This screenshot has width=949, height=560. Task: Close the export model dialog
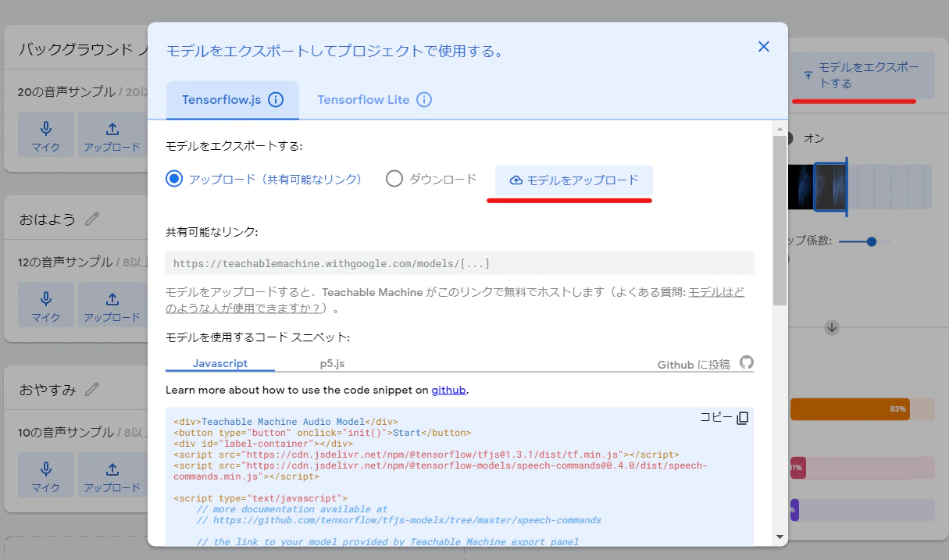point(764,47)
